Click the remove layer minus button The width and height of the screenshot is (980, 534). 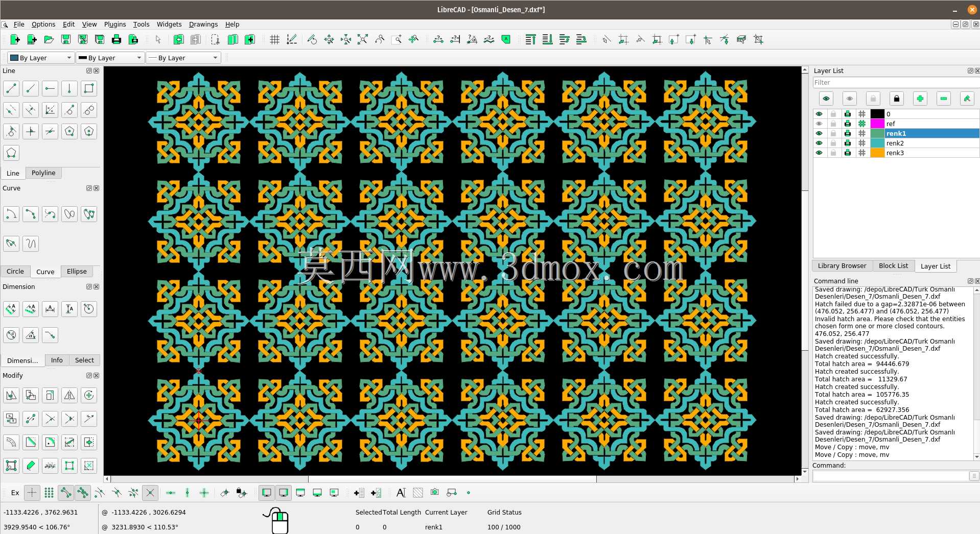(943, 99)
